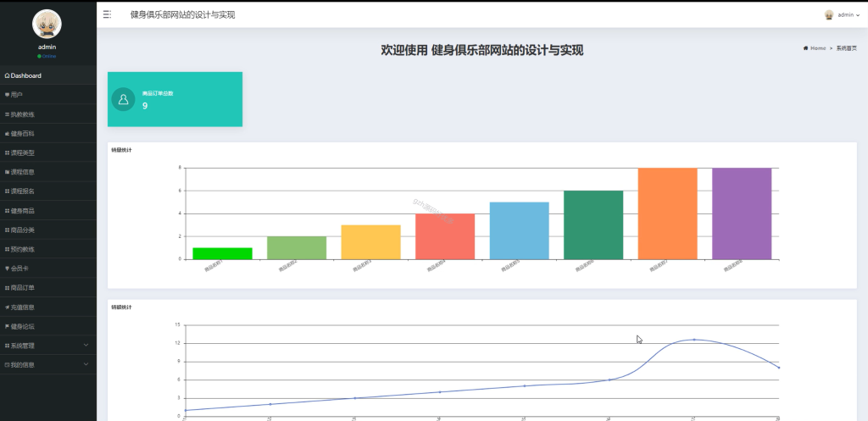Click the admin avatar in the sidebar
Screen dimensions: 868x421
coord(47,24)
